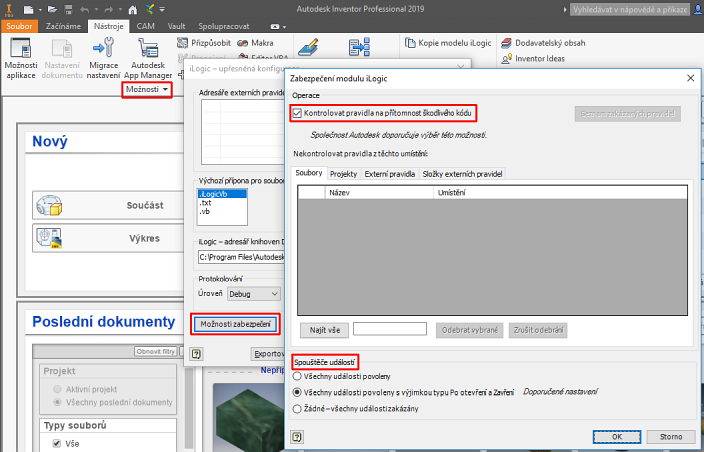Open the New file dropdown arrow

pos(40,9)
